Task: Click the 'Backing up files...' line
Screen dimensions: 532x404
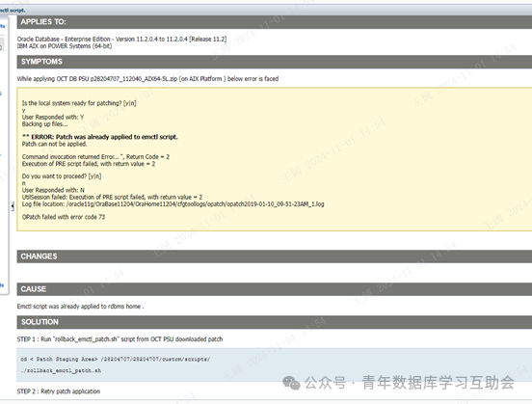Action: 44,124
